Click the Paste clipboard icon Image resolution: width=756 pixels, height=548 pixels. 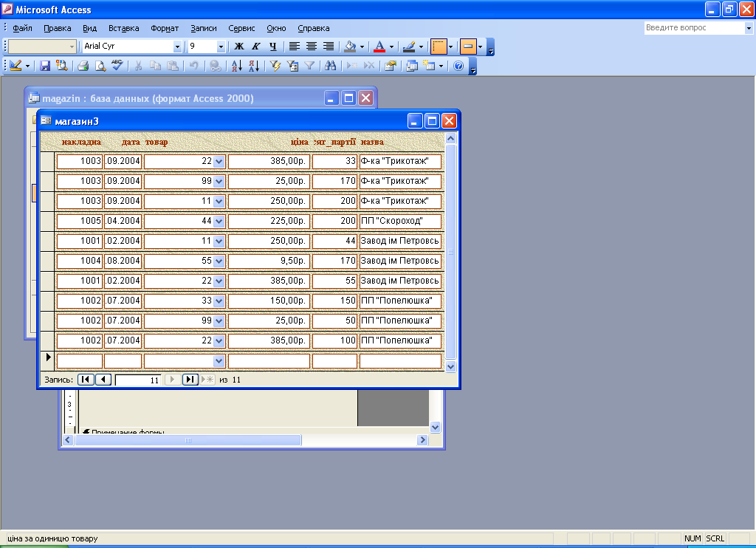point(172,66)
